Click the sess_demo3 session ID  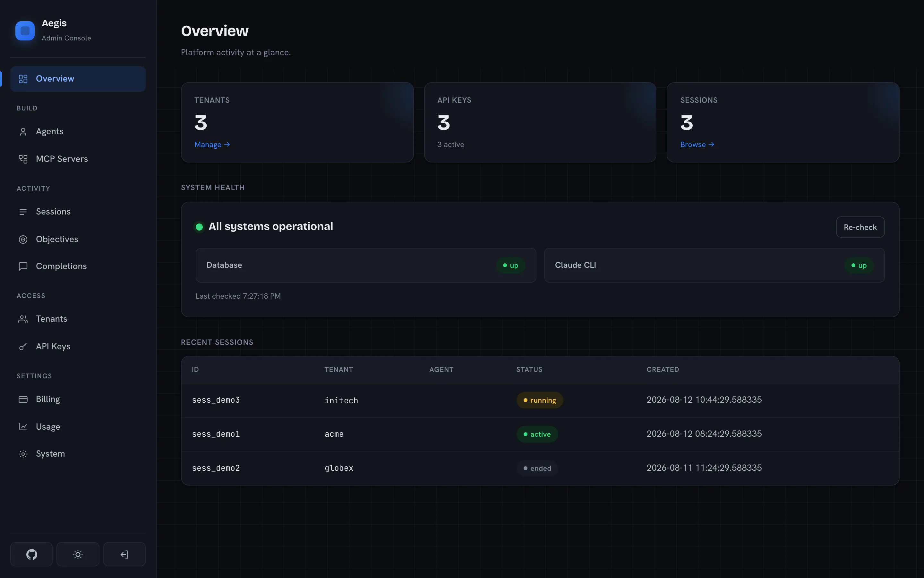point(216,400)
